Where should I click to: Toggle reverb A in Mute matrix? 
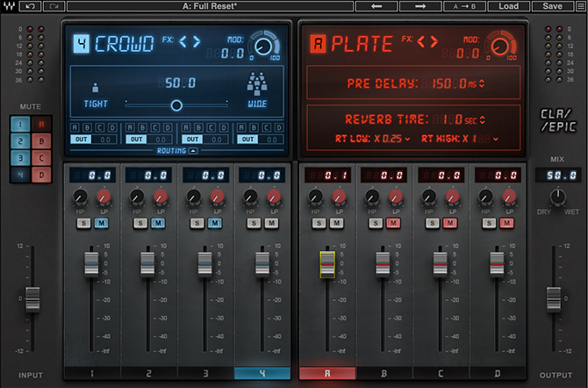(x=41, y=124)
